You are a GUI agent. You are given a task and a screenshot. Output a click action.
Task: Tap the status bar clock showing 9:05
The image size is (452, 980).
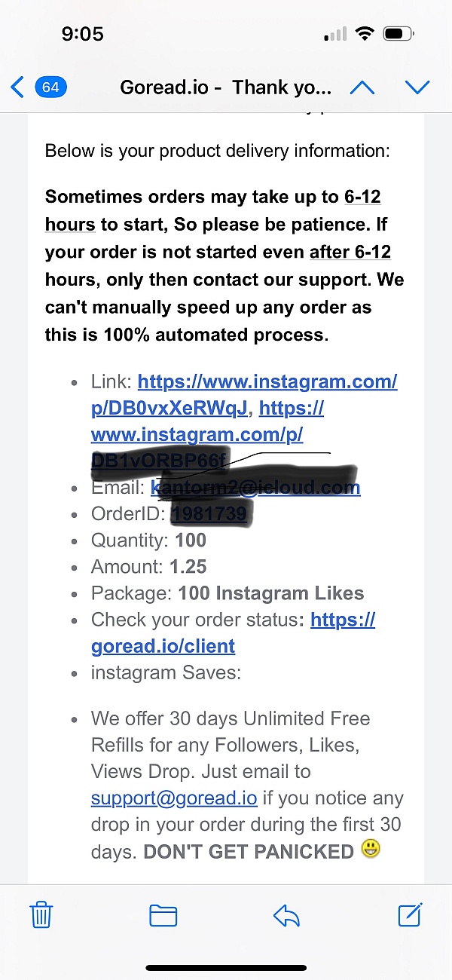coord(82,34)
